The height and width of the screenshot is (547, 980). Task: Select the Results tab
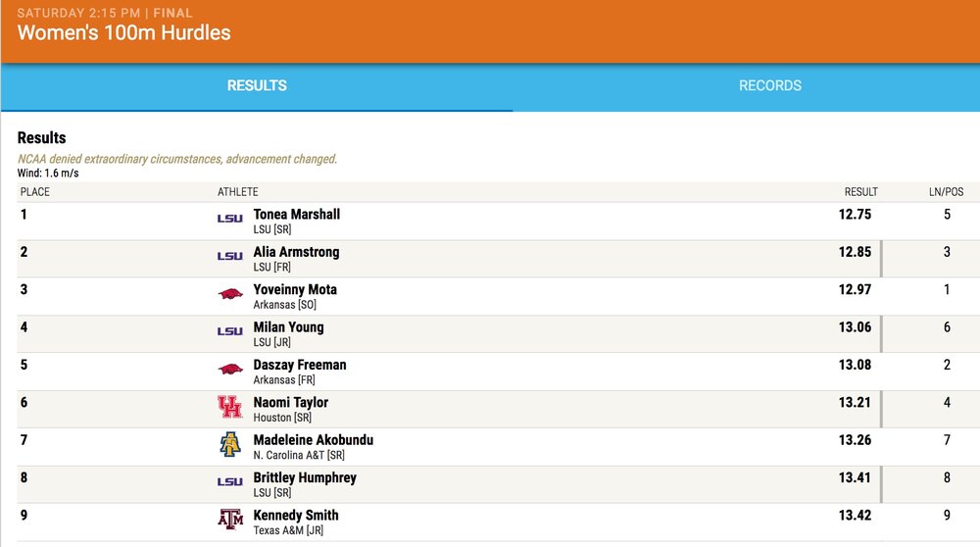(x=257, y=86)
